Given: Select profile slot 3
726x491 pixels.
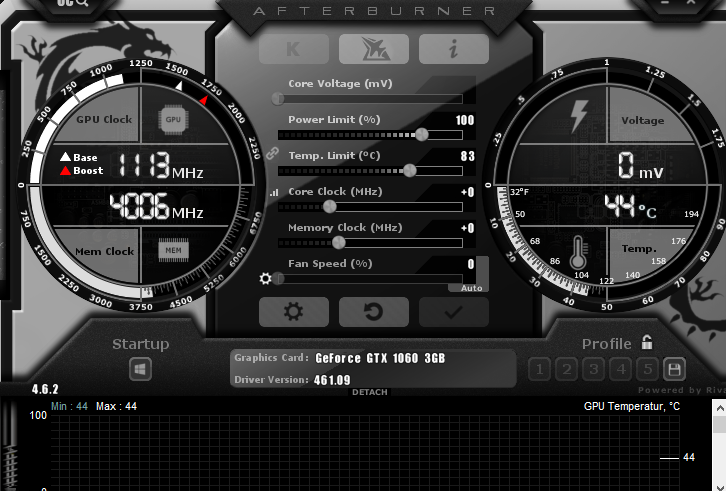Looking at the screenshot, I should coord(594,369).
